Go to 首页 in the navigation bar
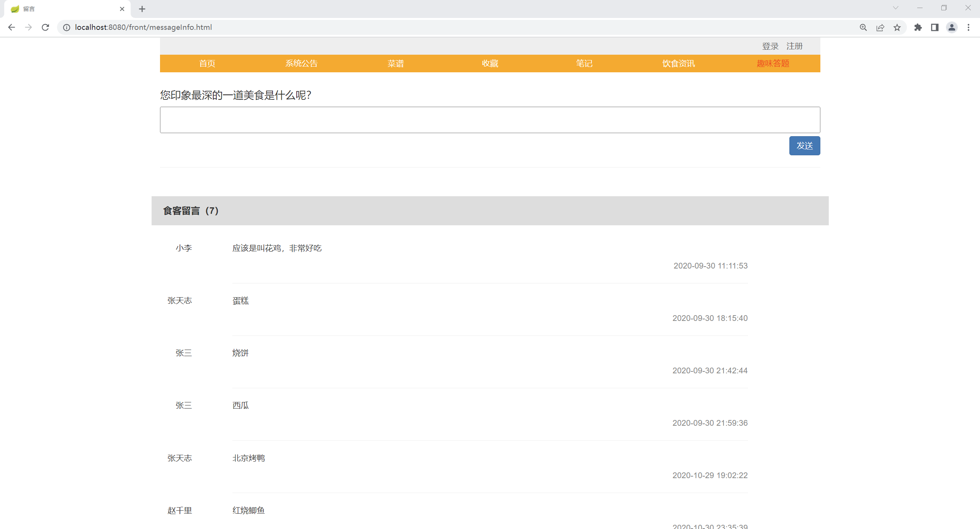This screenshot has width=980, height=529. [207, 63]
